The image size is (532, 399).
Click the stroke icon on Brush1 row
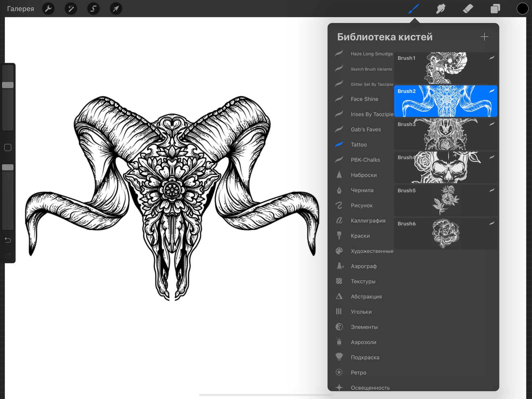click(492, 58)
